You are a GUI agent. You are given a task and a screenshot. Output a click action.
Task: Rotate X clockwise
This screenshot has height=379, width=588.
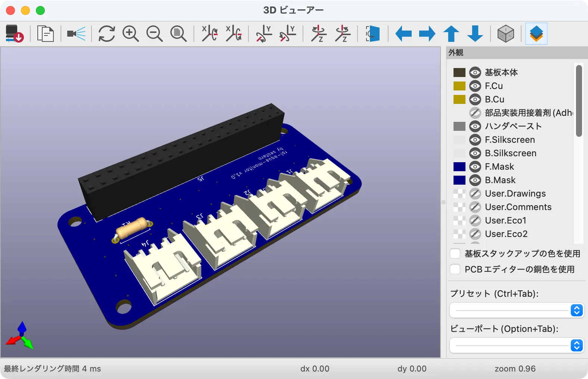(x=210, y=34)
